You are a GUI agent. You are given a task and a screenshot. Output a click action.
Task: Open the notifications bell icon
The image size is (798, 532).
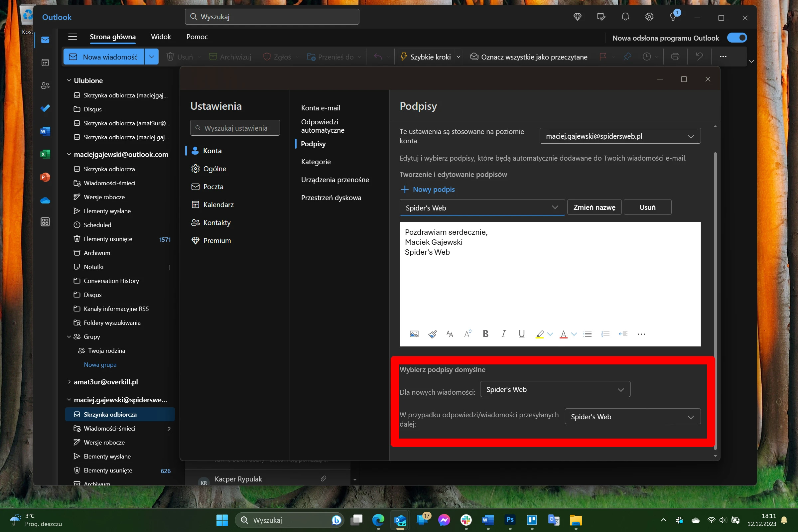pyautogui.click(x=625, y=17)
